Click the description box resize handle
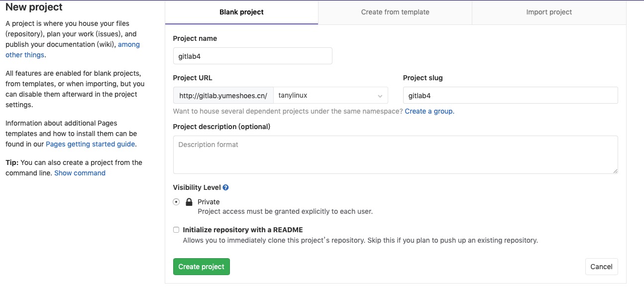Image resolution: width=644 pixels, height=308 pixels. 615,171
